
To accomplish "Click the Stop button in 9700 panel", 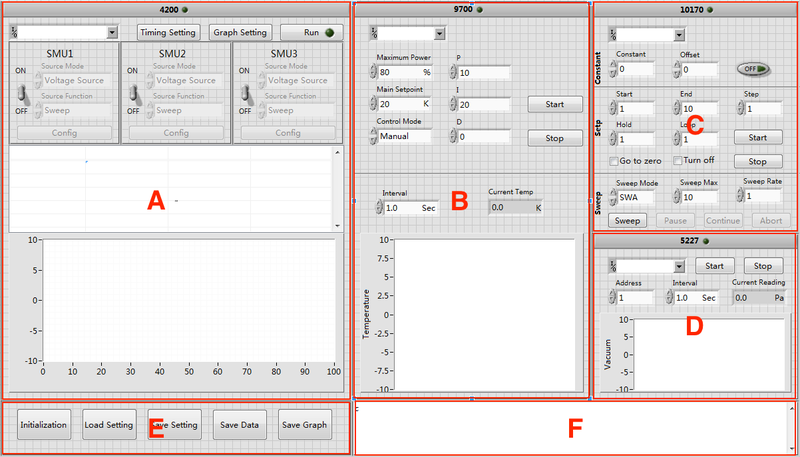I will pyautogui.click(x=555, y=138).
